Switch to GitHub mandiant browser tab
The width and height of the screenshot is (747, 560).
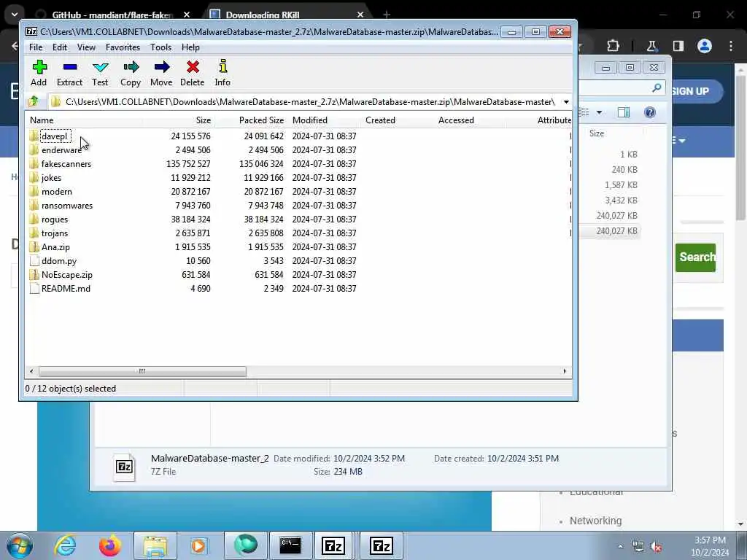coord(112,15)
